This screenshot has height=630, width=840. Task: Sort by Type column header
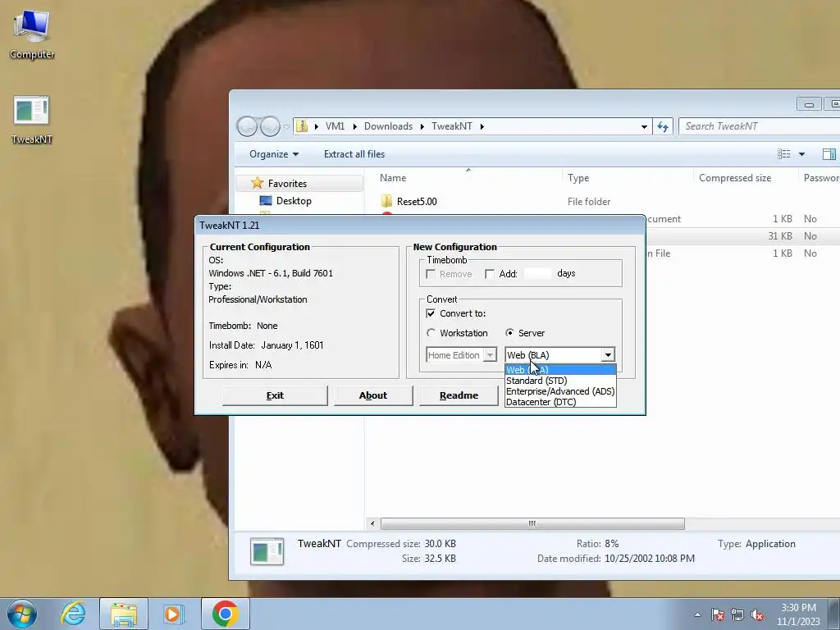[578, 178]
